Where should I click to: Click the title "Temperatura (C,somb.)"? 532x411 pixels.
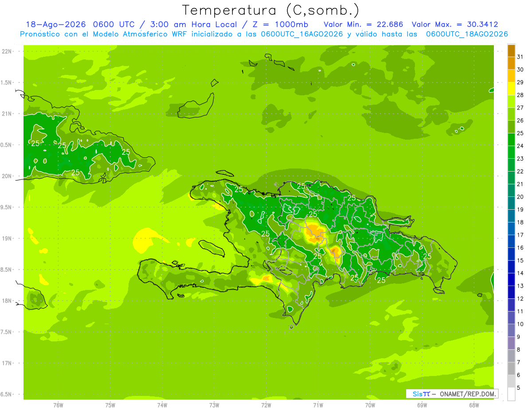click(270, 10)
